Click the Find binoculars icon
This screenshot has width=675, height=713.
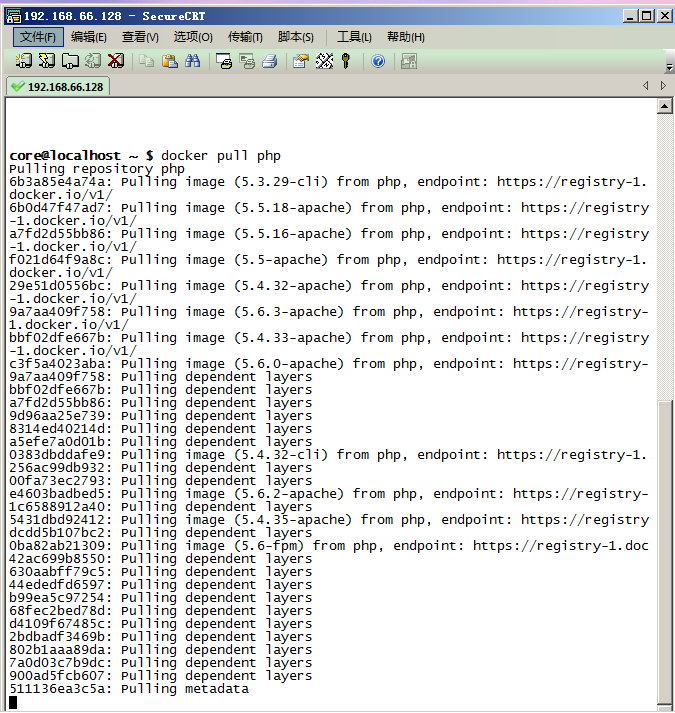point(193,61)
